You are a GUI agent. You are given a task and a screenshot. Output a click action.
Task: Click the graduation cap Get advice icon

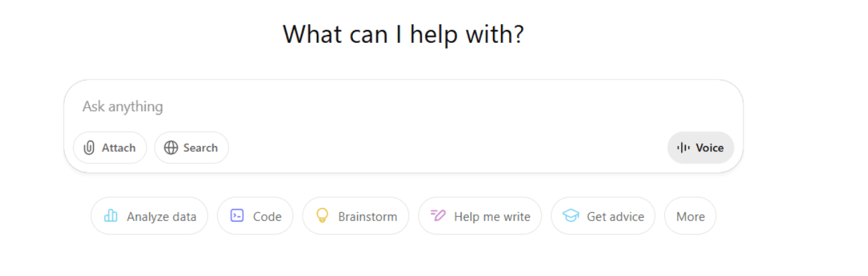[x=571, y=216]
